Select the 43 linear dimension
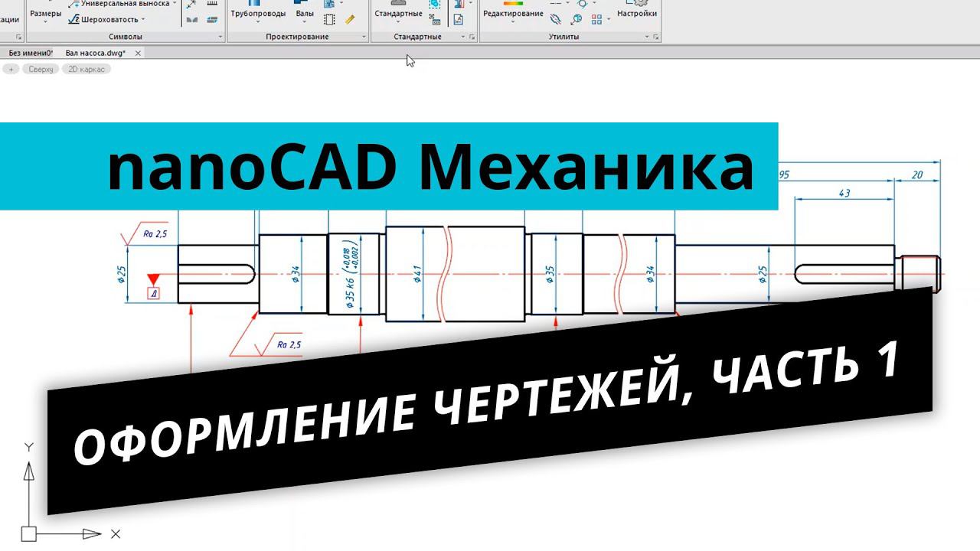The height and width of the screenshot is (551, 980). click(844, 193)
